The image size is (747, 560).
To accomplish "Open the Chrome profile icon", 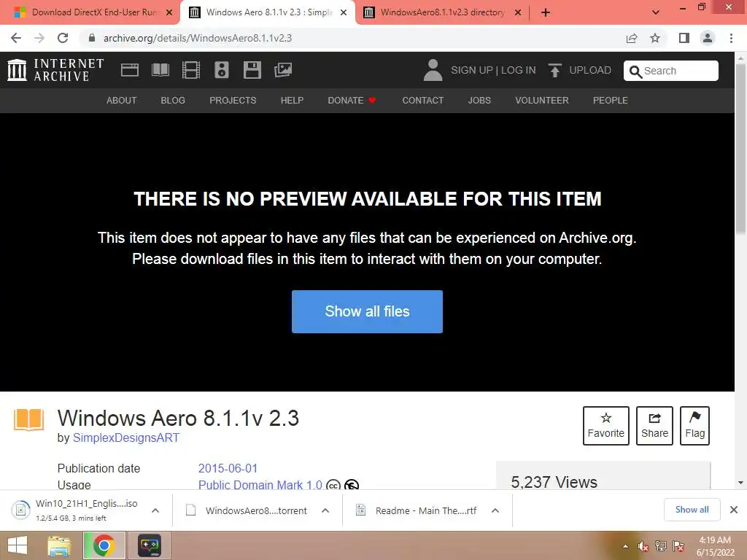I will pyautogui.click(x=708, y=38).
